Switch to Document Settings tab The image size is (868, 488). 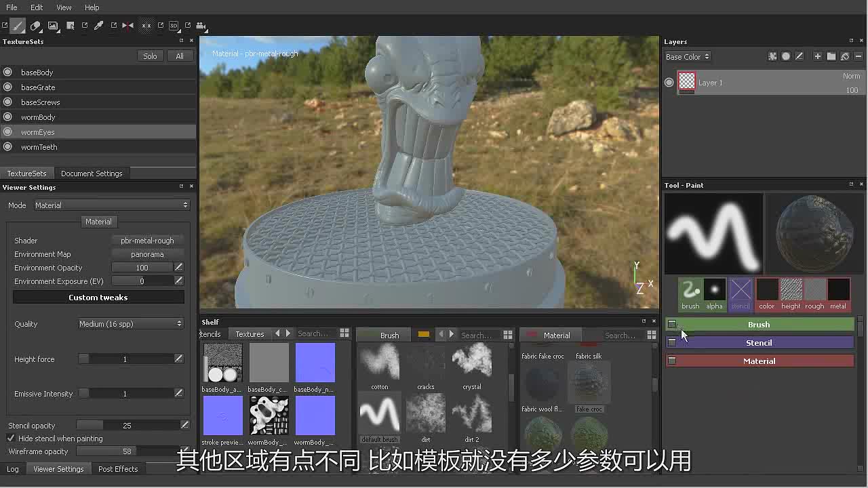[92, 174]
